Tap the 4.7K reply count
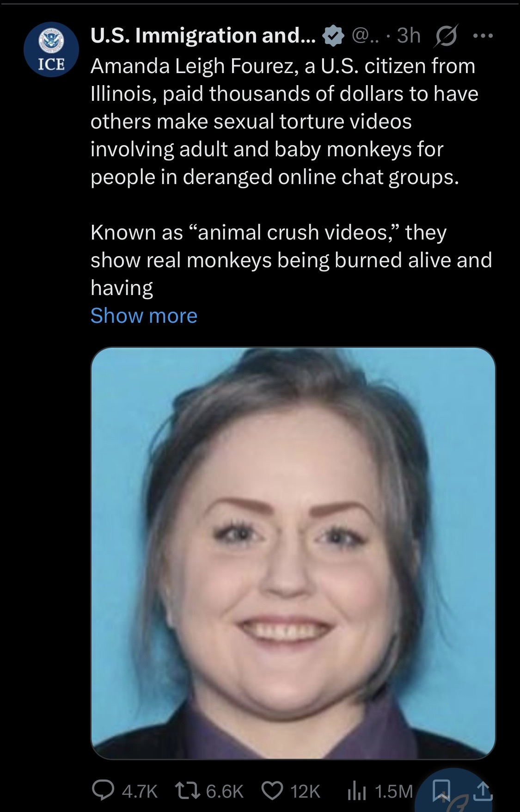Screen dimensions: 520x812 click(x=140, y=791)
